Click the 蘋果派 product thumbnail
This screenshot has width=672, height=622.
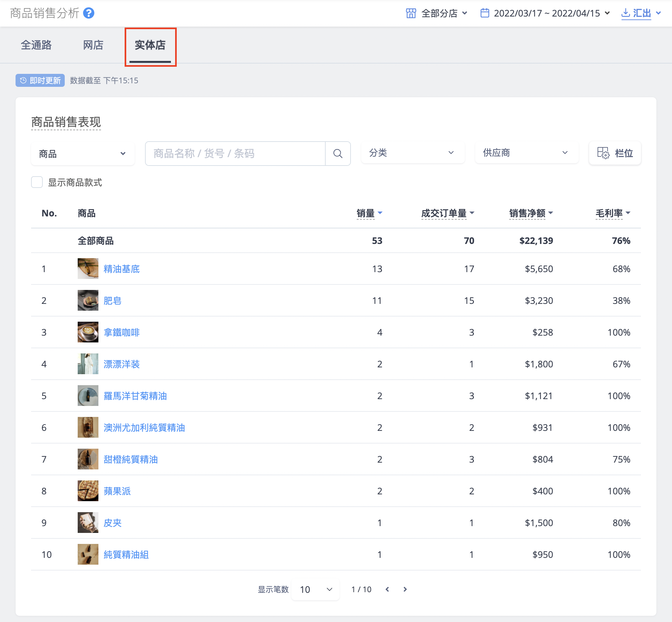coord(88,491)
